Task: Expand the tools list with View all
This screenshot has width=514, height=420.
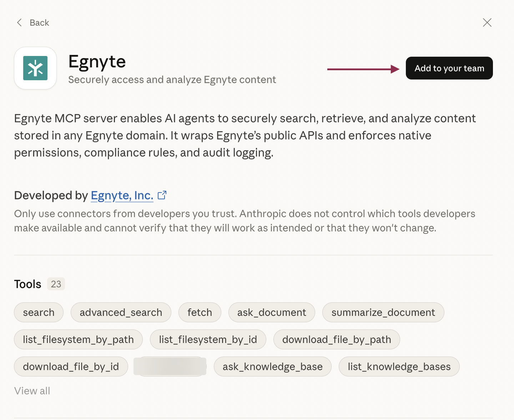Action: (32, 391)
